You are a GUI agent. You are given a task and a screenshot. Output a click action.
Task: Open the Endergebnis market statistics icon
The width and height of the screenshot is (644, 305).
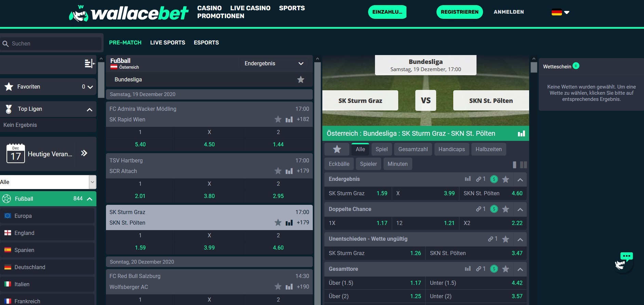(x=468, y=179)
